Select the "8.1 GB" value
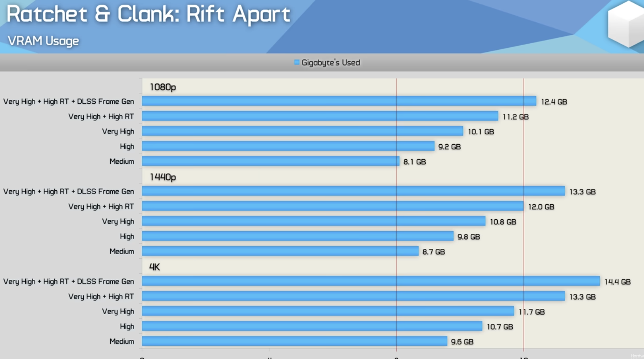 415,162
